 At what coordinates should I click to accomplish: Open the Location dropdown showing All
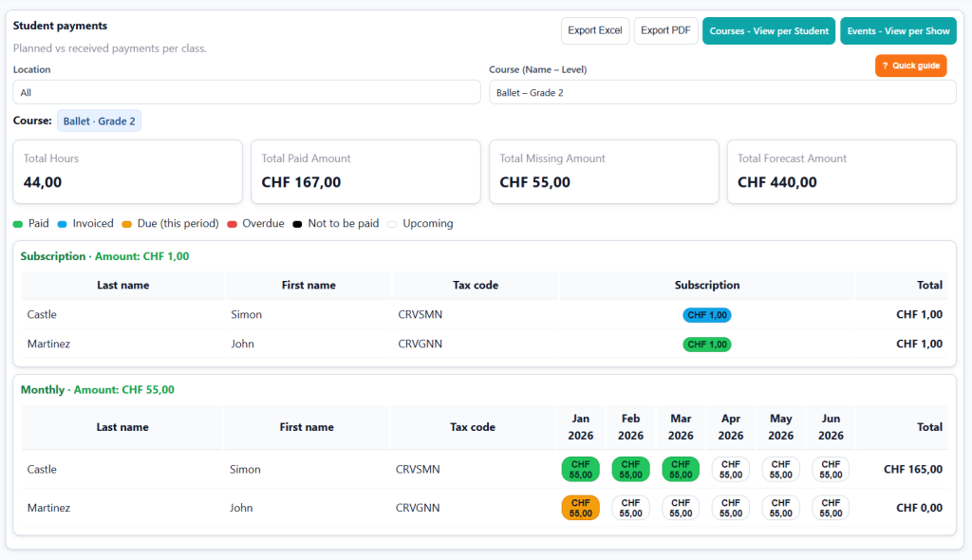tap(245, 91)
